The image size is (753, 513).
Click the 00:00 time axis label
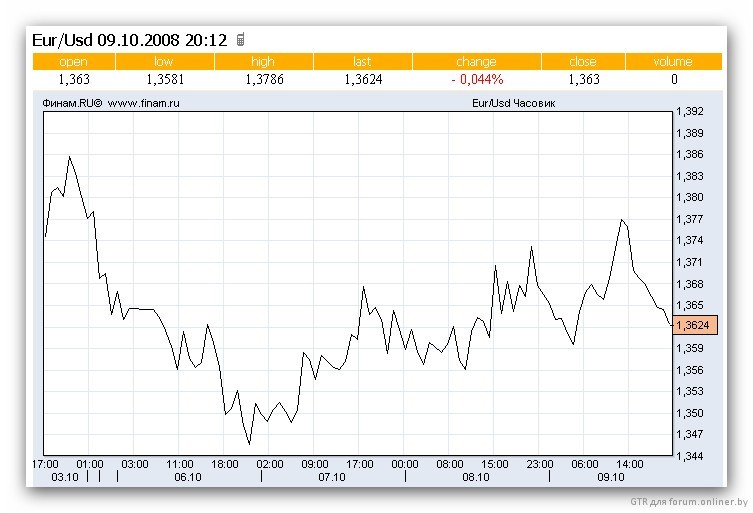[405, 464]
